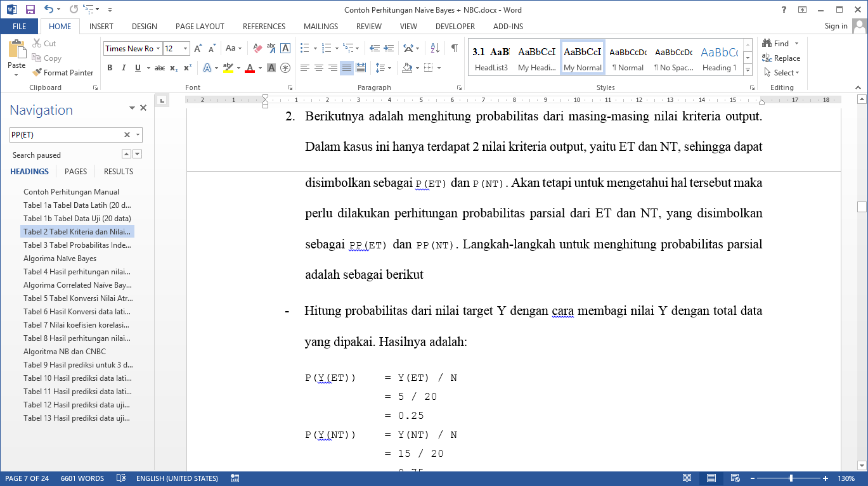Toggle Bold formatting
Screen dimensions: 868x486
tap(110, 68)
